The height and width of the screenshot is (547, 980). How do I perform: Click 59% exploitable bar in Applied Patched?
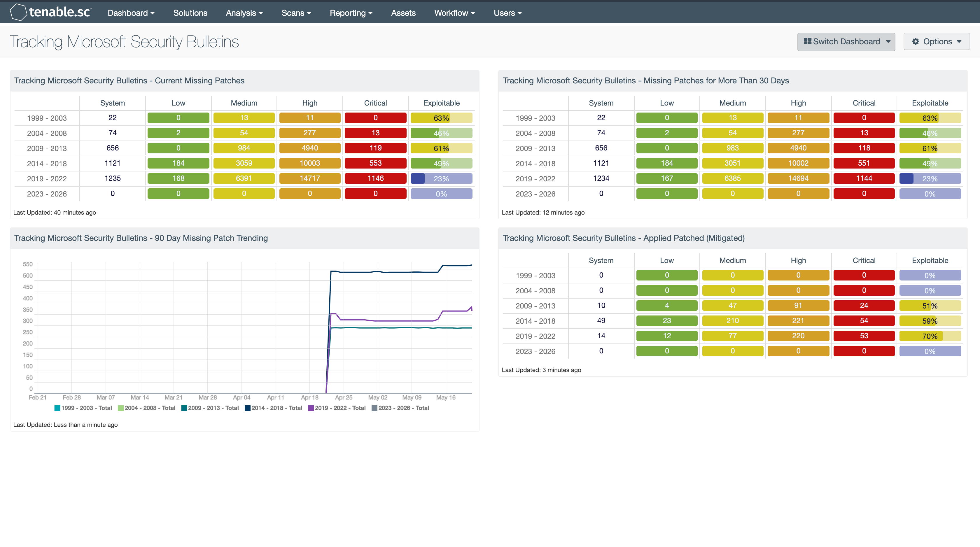[930, 321]
